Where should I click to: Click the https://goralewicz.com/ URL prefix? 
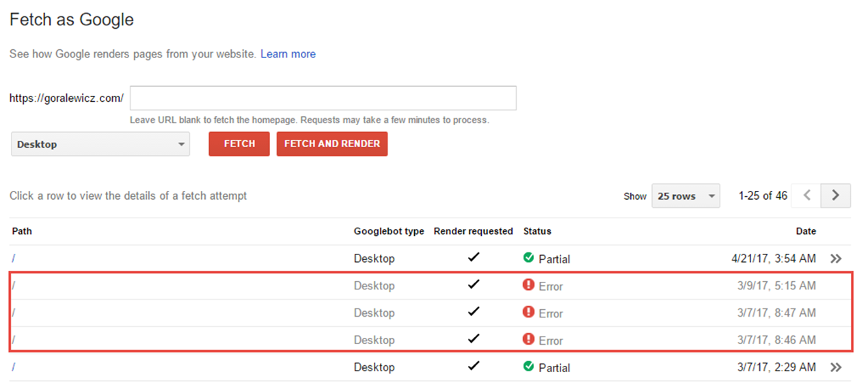coord(66,98)
